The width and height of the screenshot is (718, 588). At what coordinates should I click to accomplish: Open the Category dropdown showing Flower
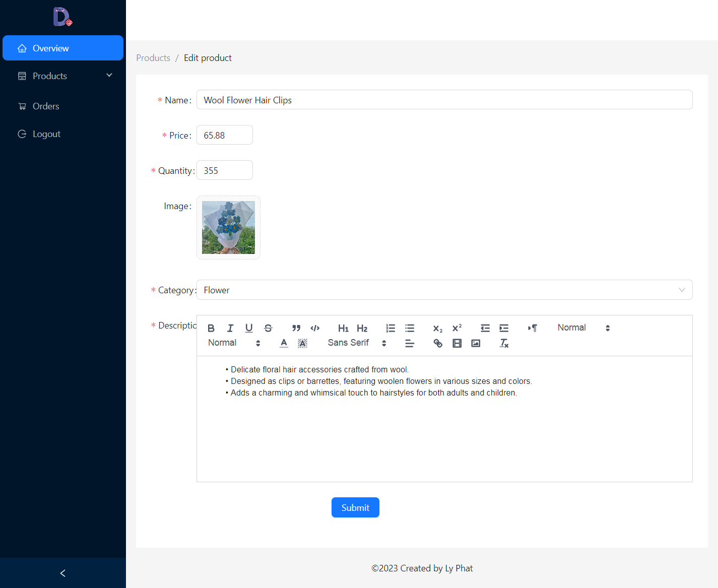[x=444, y=290]
